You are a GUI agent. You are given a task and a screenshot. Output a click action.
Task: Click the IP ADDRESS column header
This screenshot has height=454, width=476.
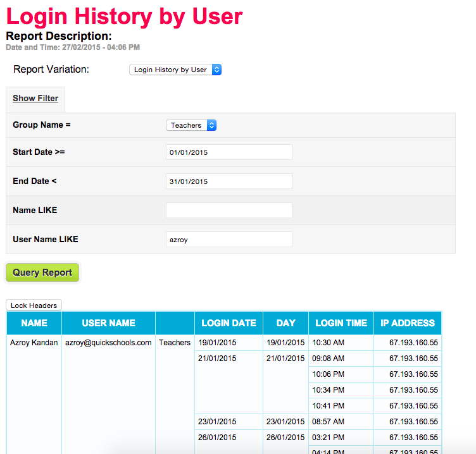coord(407,323)
